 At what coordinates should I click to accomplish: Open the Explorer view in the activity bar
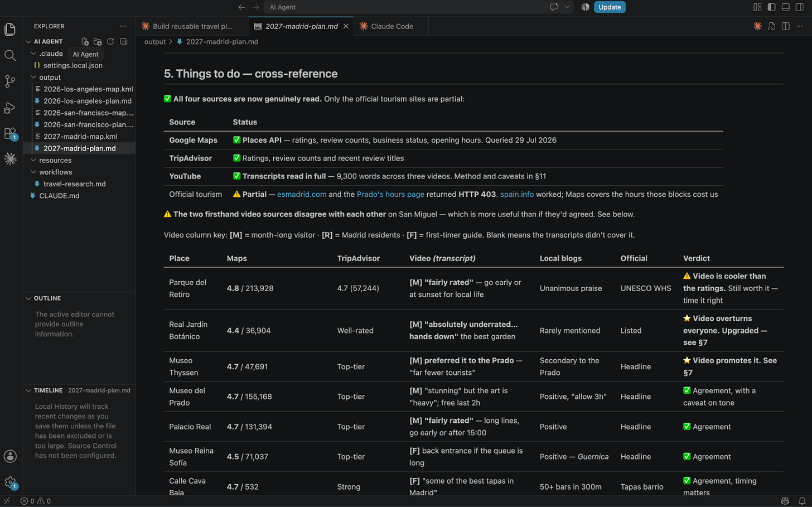coord(10,29)
